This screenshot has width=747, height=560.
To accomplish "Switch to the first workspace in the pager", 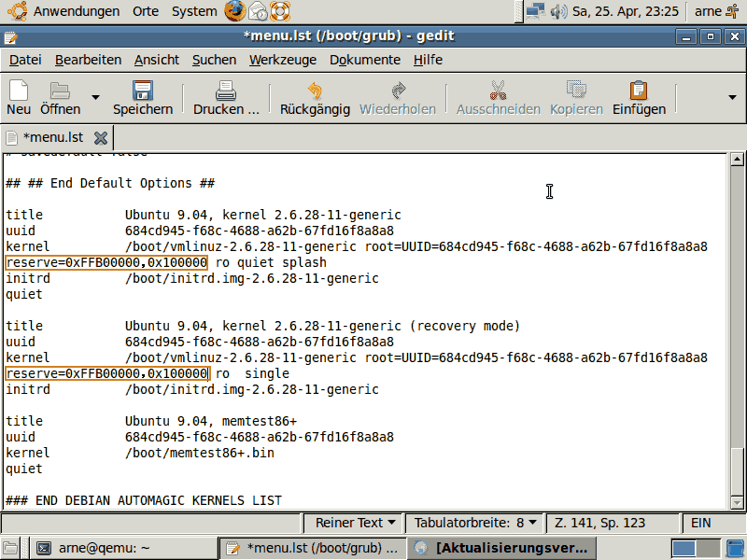I will [684, 549].
